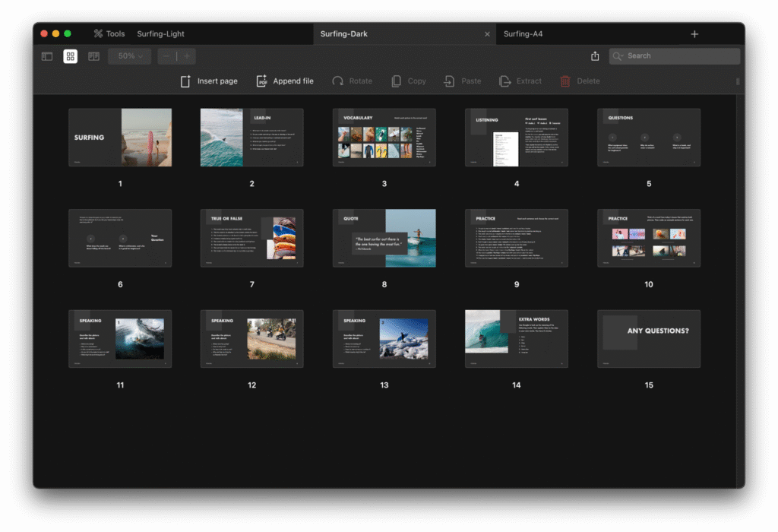Click the zoom in plus button
Image resolution: width=778 pixels, height=532 pixels.
(186, 56)
